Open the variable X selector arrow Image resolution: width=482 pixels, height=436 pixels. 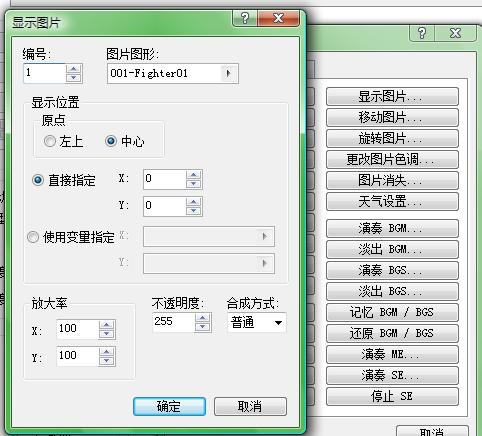[x=265, y=236]
